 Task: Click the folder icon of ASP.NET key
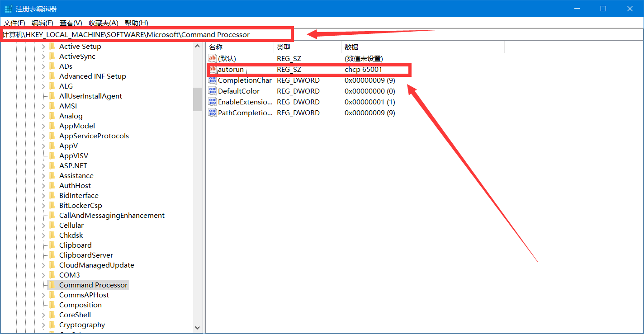pos(52,165)
